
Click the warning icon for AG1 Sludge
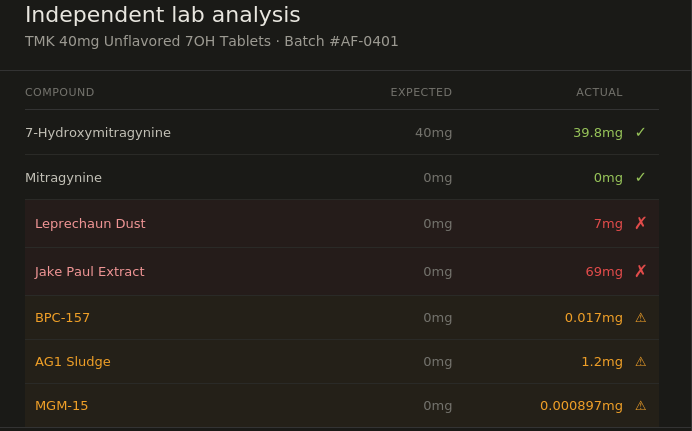click(641, 362)
